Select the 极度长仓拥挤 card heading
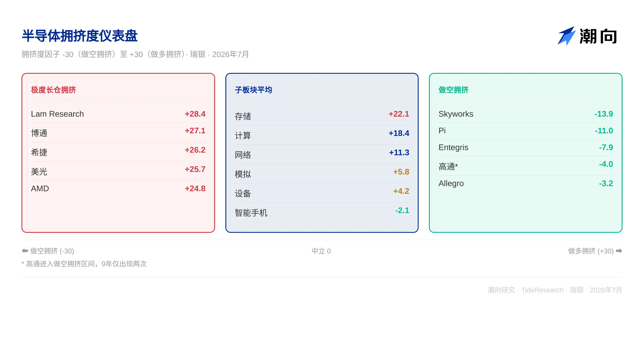The height and width of the screenshot is (343, 644). (53, 90)
